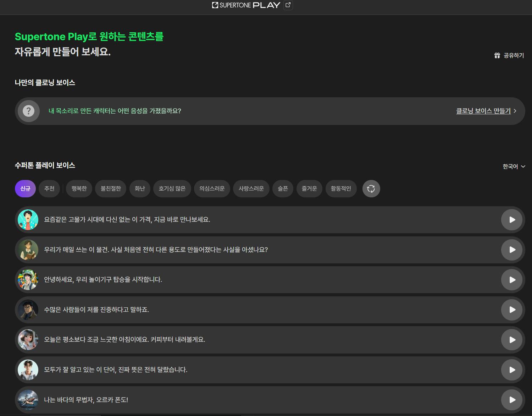The width and height of the screenshot is (532, 416).
Task: Click the 나만의 클로닝 보이스 heading
Action: (x=45, y=83)
